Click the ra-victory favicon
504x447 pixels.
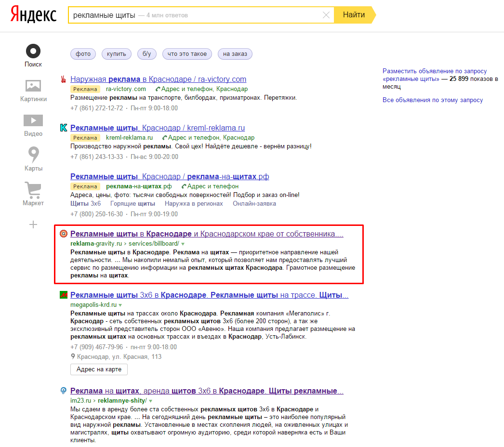[64, 79]
